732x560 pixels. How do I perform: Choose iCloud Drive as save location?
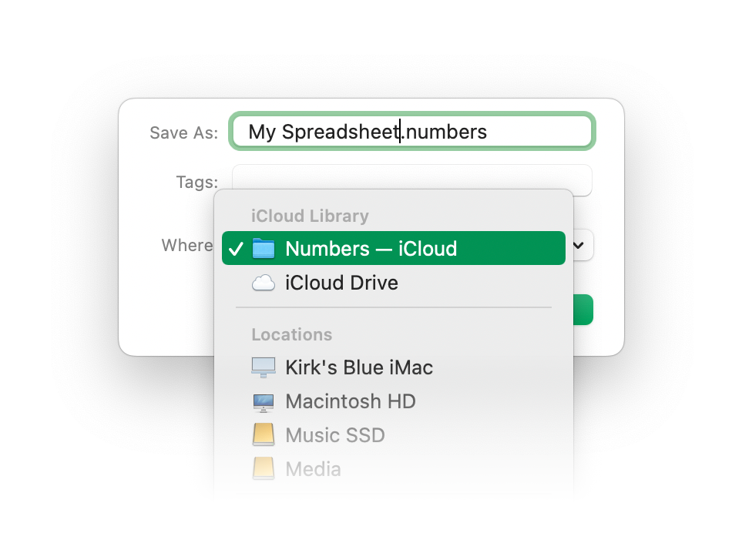click(394, 283)
